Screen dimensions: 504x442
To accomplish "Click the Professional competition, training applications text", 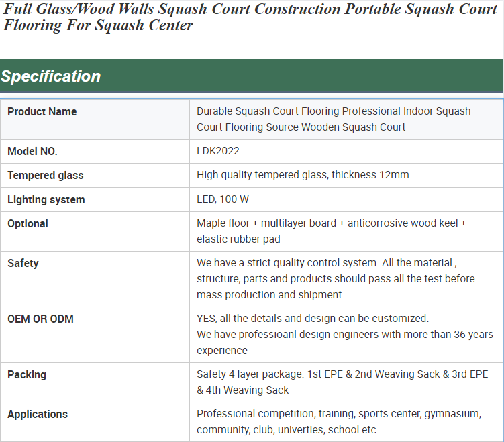I will (x=338, y=421).
